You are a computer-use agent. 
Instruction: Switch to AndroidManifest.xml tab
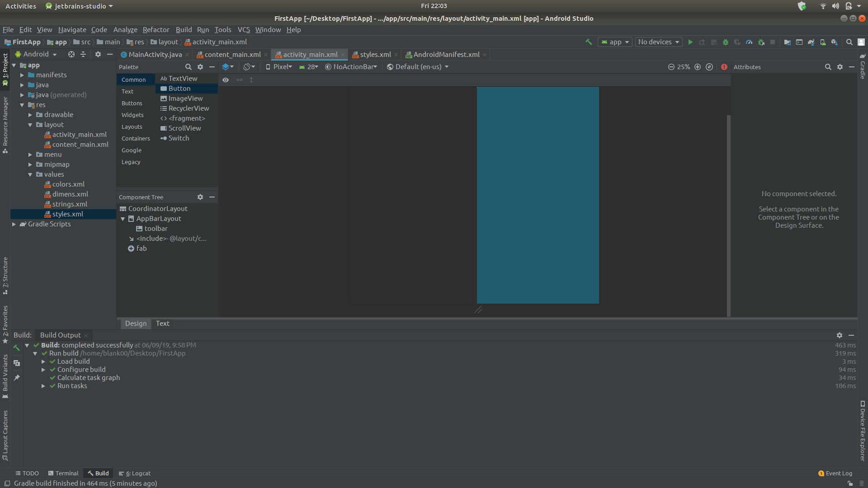[446, 55]
